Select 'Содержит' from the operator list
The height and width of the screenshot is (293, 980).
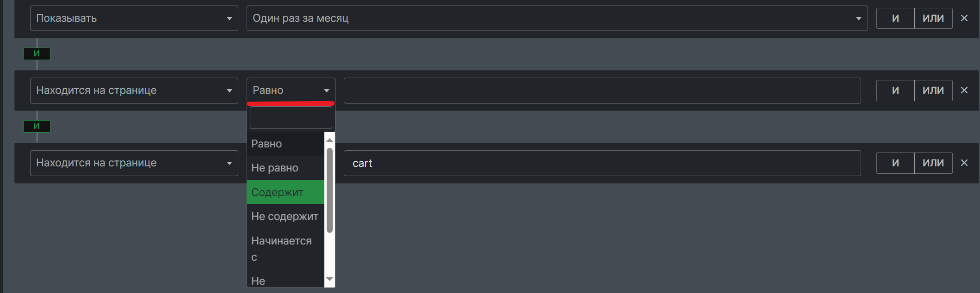pos(285,192)
